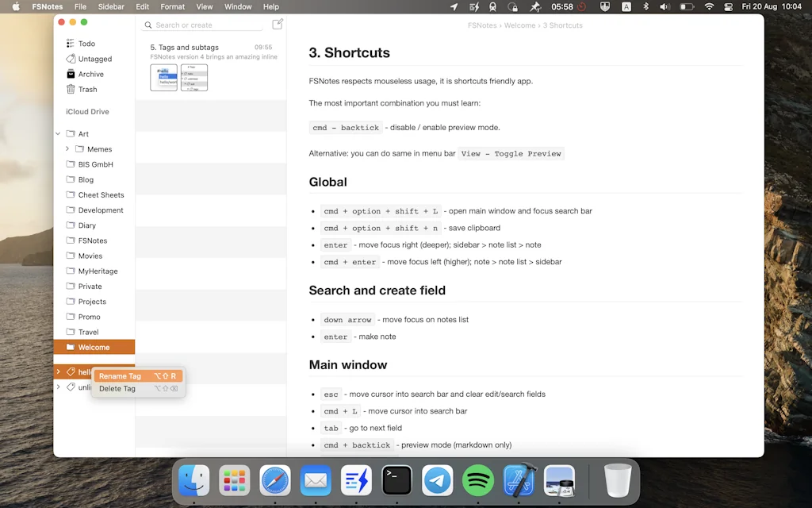
Task: Click the search magnifier icon
Action: tap(147, 25)
